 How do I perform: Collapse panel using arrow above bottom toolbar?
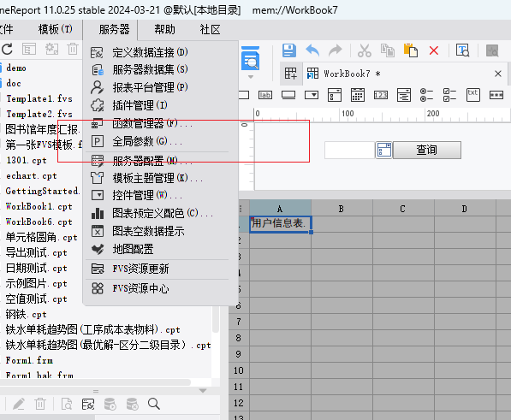tap(203, 390)
